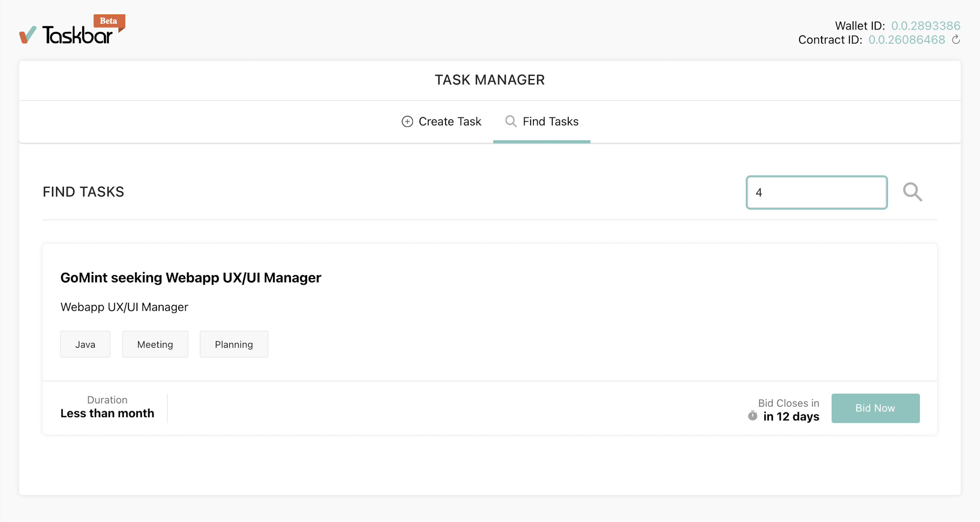980x522 pixels.
Task: Click the Less than month duration label
Action: (x=107, y=413)
